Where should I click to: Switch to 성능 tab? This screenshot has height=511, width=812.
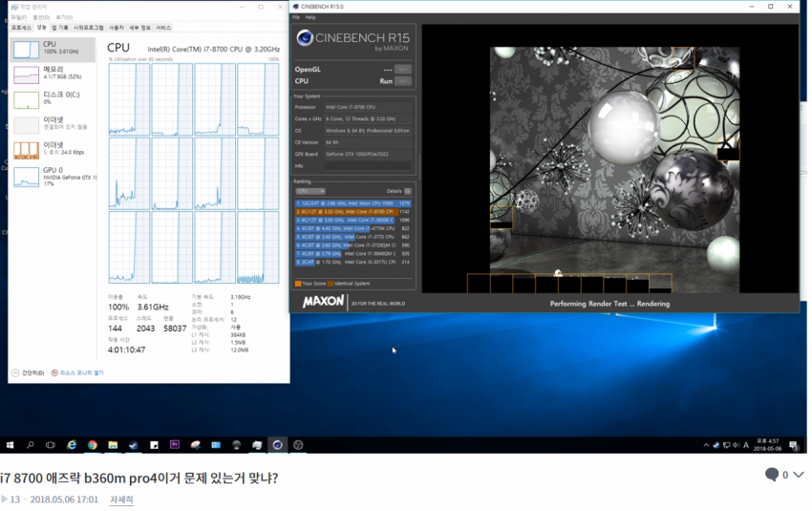pos(41,28)
